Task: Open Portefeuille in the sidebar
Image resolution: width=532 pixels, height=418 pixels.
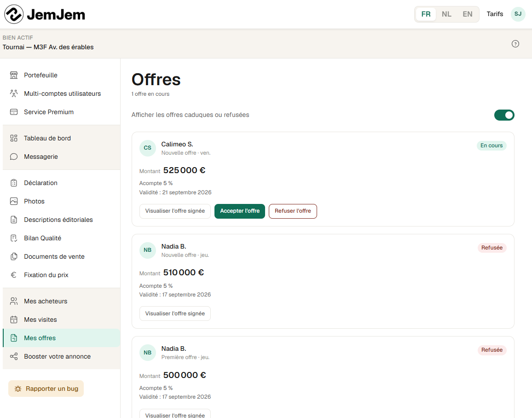Action: click(61, 75)
